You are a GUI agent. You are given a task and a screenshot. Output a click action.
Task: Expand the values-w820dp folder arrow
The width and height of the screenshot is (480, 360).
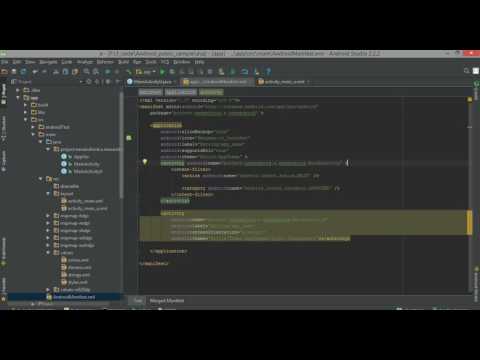[x=48, y=289]
